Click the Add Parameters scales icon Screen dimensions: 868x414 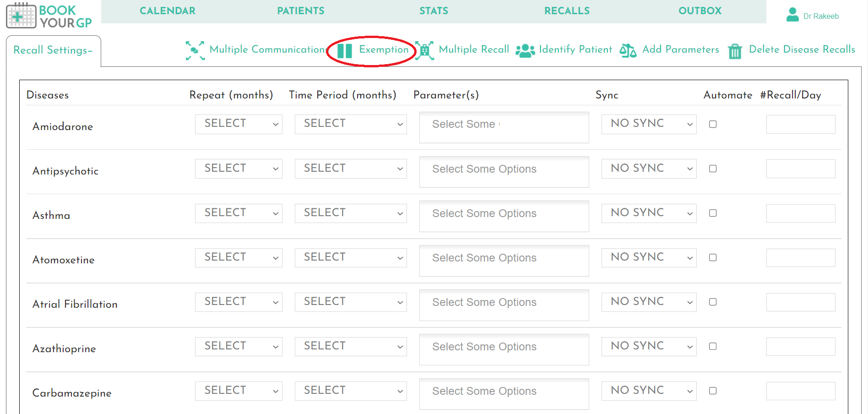point(628,50)
